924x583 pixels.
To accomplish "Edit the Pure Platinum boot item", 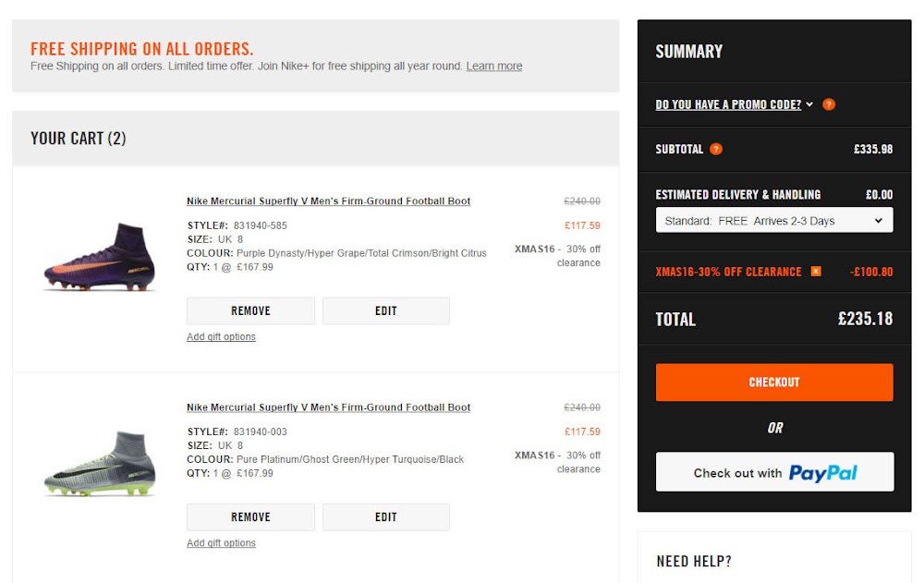I will coord(386,517).
